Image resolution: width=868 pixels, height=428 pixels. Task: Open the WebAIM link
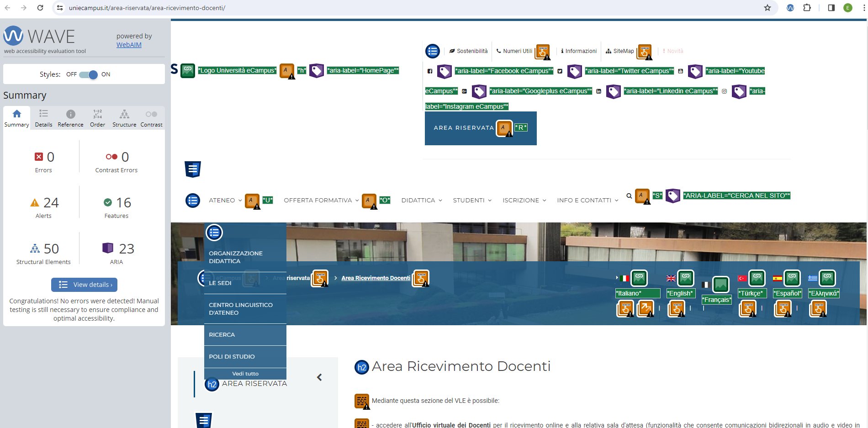click(129, 45)
